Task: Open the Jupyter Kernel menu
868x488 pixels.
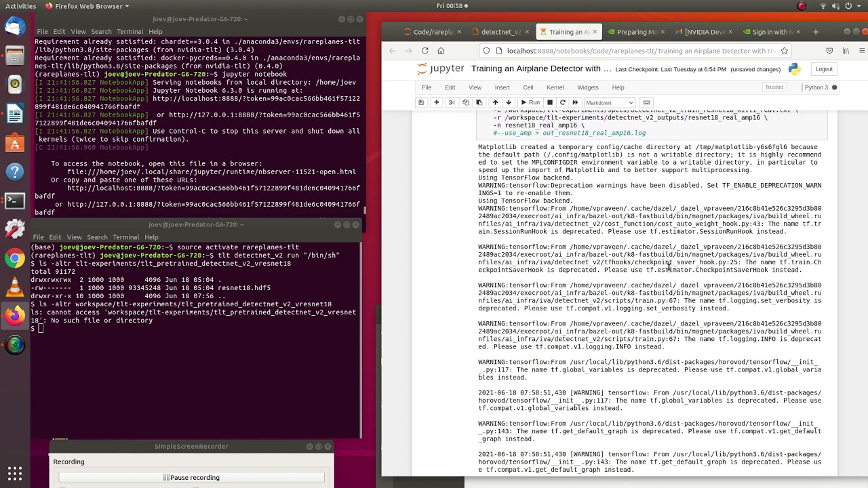Action: (x=555, y=87)
